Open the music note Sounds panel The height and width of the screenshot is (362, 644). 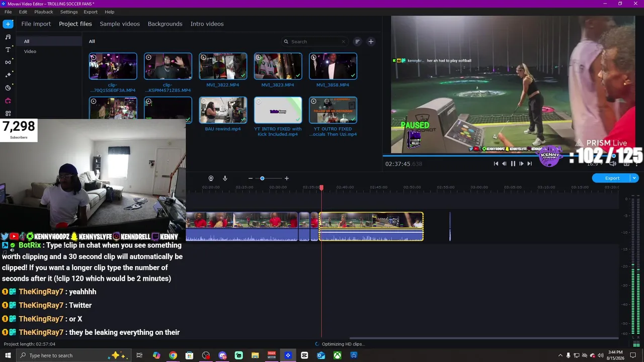click(x=8, y=37)
